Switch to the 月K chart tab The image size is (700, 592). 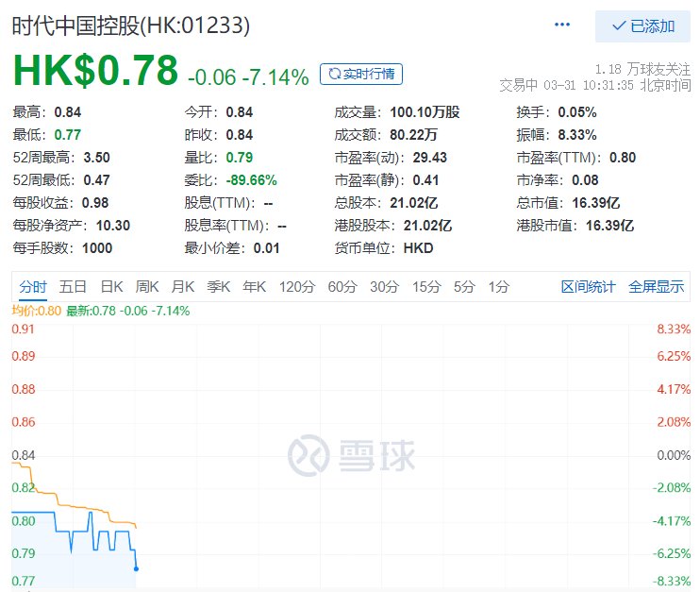tap(183, 286)
